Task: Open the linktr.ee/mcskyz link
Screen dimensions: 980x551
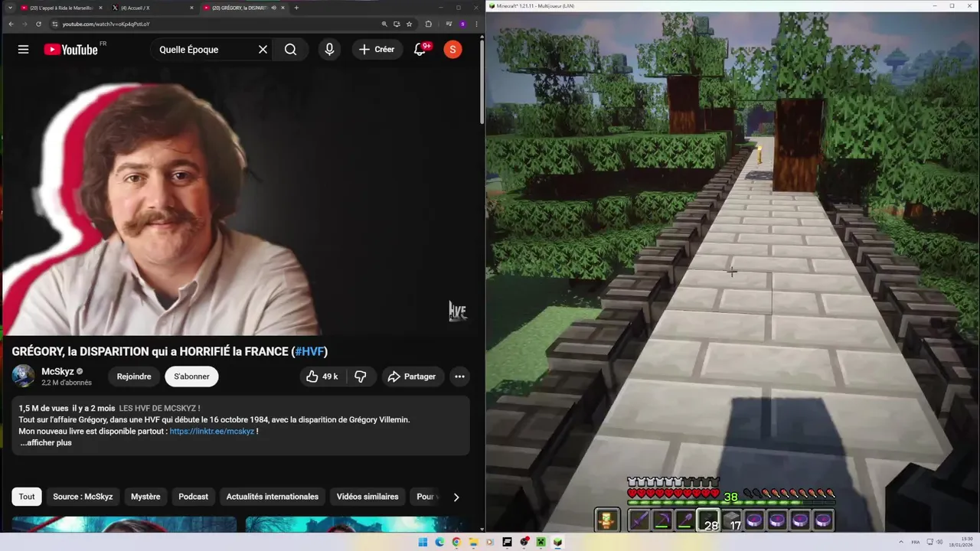Action: [x=212, y=431]
